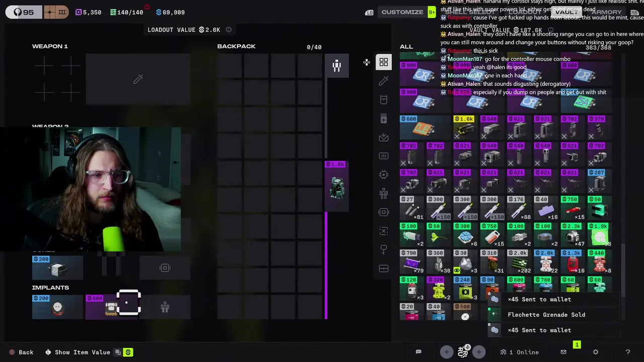
Task: Select the 1.3k-value x16 vault item
Action: (x=573, y=261)
